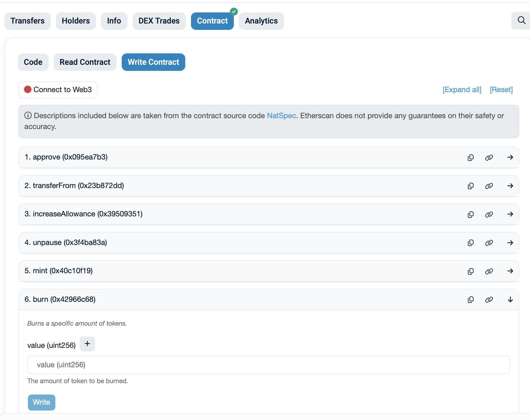Click Connect to Web3 button
The width and height of the screenshot is (530, 420).
(x=58, y=90)
